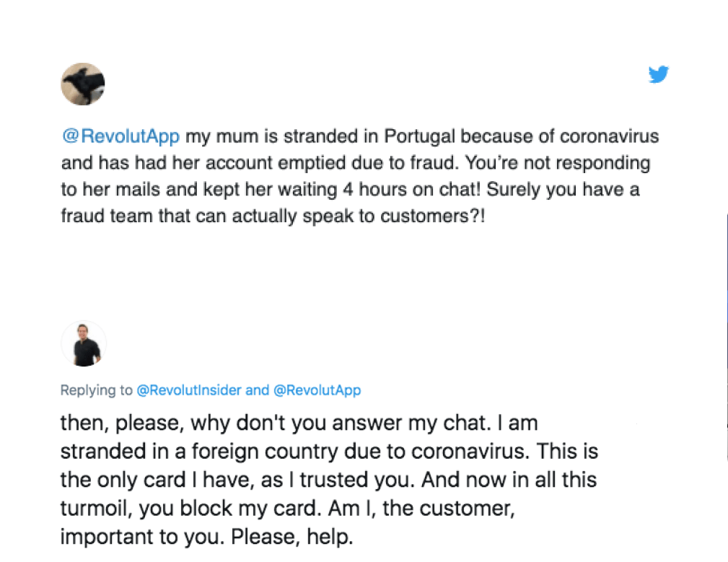728x562 pixels.
Task: Open @RevolutApp in the "Replying to" line
Action: point(317,390)
